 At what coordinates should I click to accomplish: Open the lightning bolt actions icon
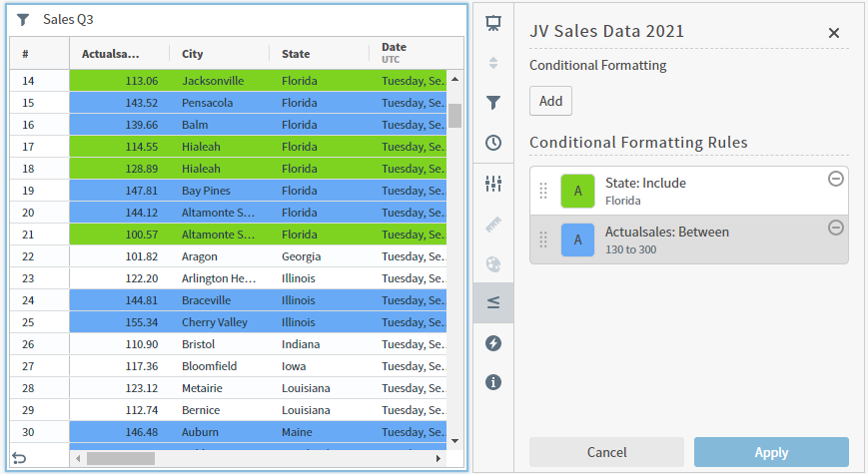[493, 343]
